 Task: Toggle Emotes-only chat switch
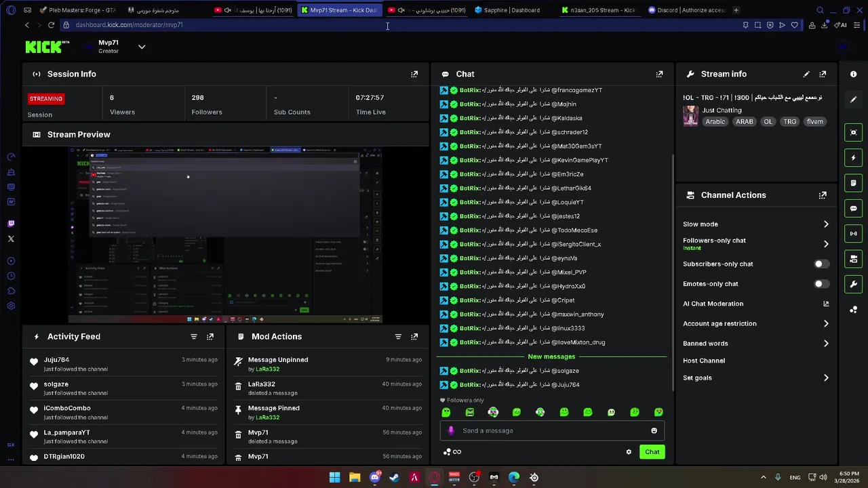(x=821, y=284)
